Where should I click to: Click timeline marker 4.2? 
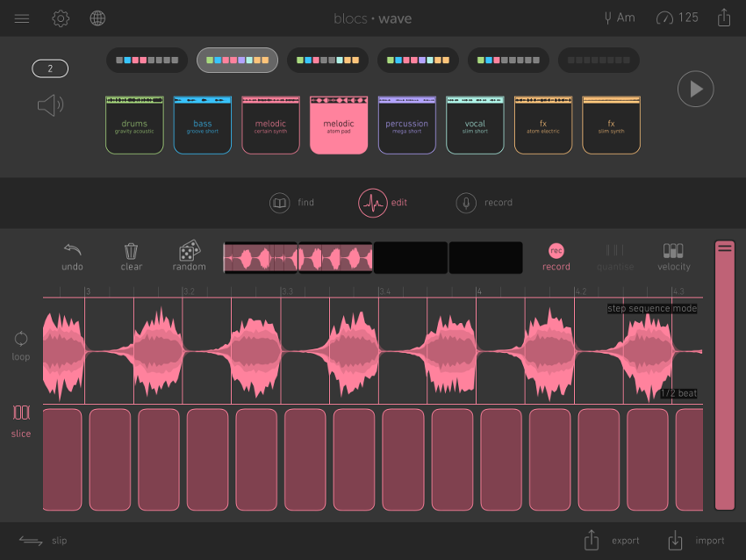coord(580,291)
